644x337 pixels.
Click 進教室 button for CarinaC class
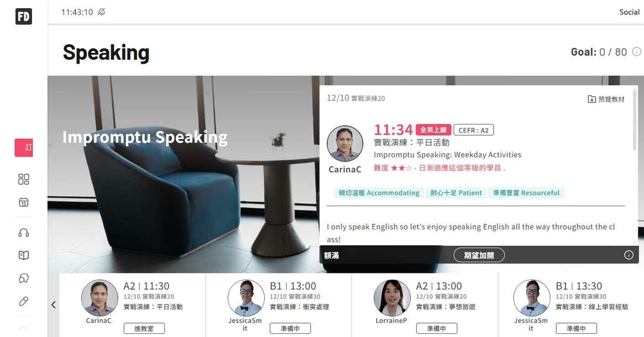(x=144, y=328)
